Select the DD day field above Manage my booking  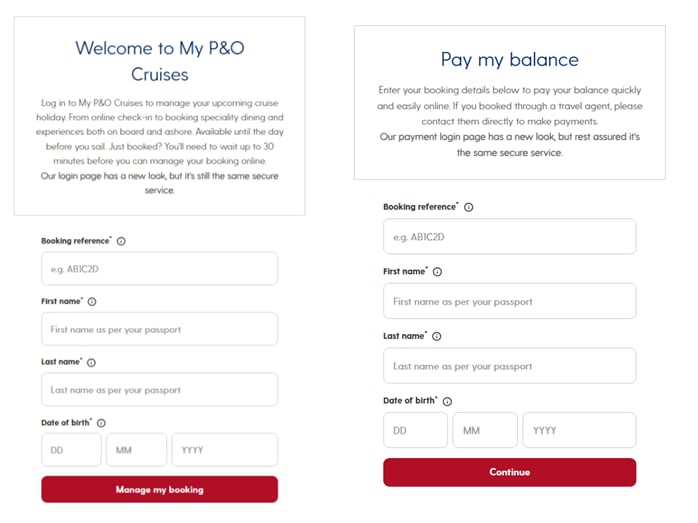coord(71,450)
